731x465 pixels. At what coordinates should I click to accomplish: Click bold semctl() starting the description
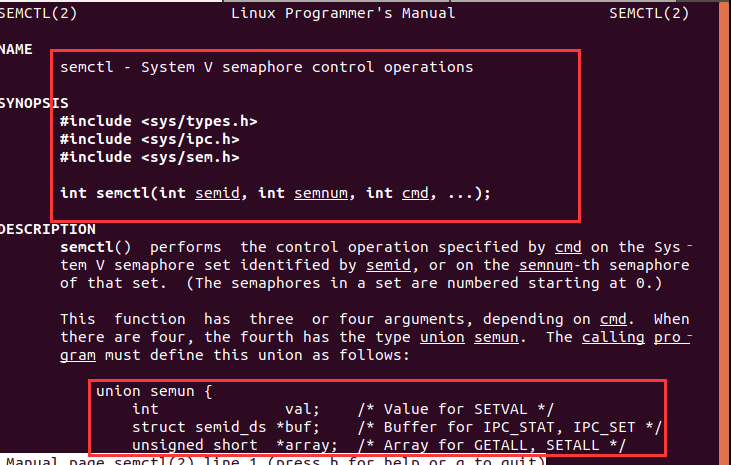tap(94, 247)
